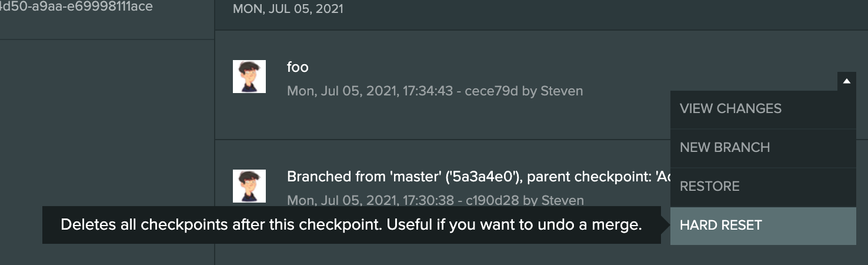
Task: Choose NEW BRANCH in the checkpoint menu
Action: click(725, 148)
